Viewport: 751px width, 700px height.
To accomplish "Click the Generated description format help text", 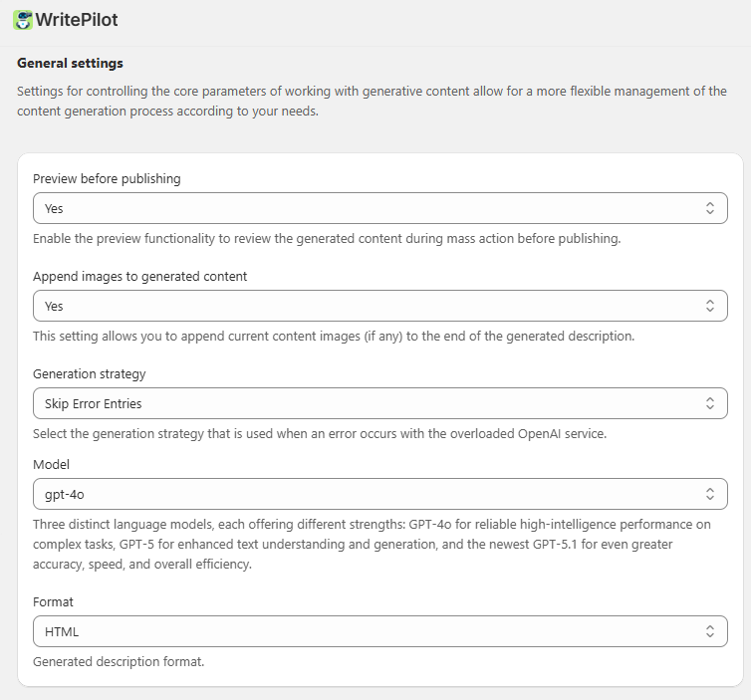I will pos(119,661).
